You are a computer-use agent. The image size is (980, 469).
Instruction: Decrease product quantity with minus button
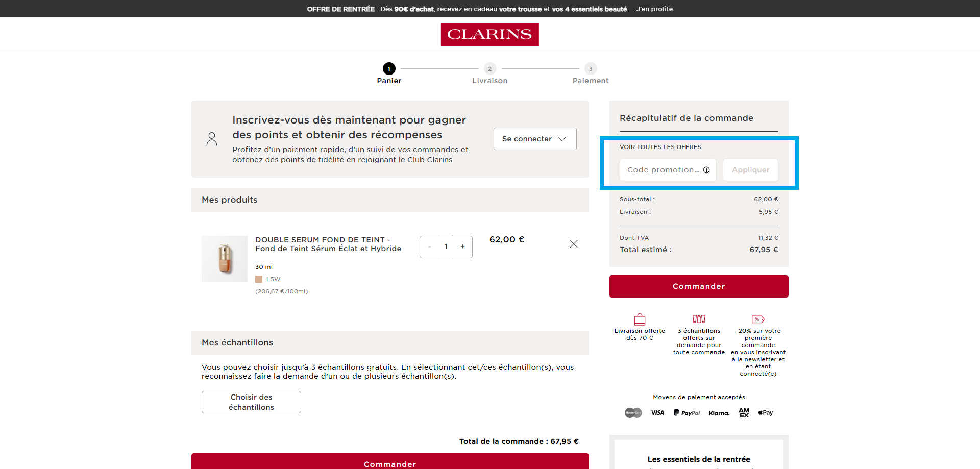pyautogui.click(x=430, y=246)
